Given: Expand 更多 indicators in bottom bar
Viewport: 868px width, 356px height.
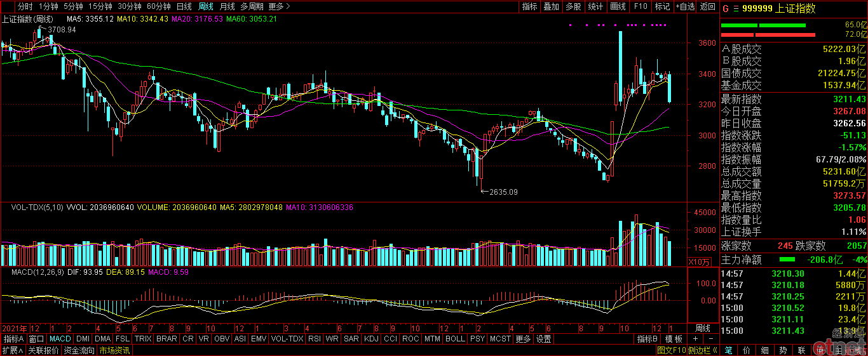Looking at the screenshot, I should pos(524,339).
